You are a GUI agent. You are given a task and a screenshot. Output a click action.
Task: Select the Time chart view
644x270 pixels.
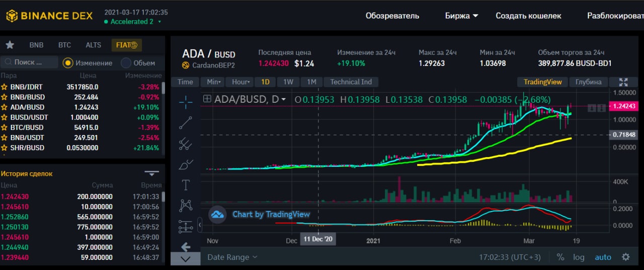click(185, 82)
